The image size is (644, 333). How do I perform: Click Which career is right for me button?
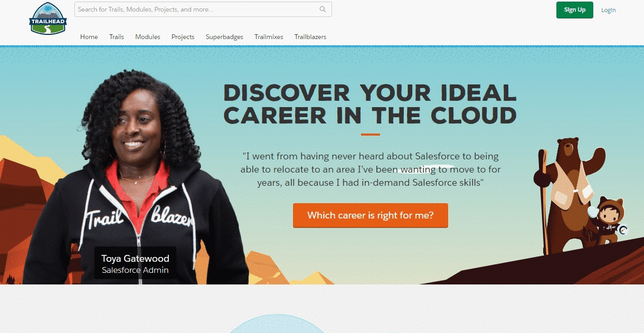point(371,215)
